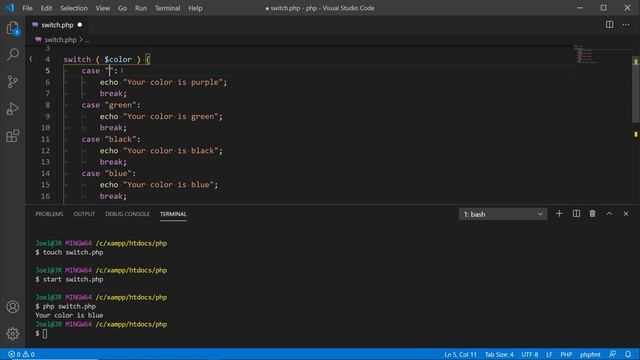This screenshot has width=640, height=360.
Task: Click the terminal prompt input cursor
Action: click(44, 333)
